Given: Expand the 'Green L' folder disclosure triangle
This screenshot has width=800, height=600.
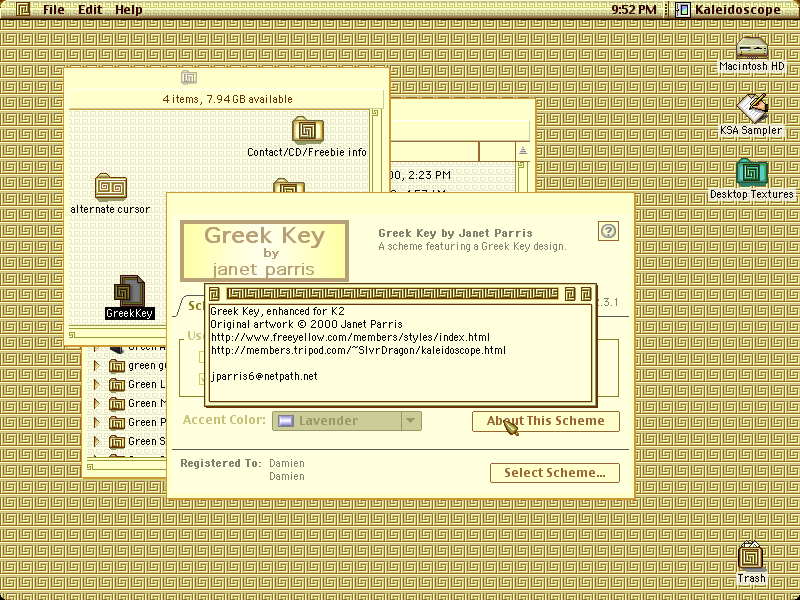Looking at the screenshot, I should tap(96, 384).
